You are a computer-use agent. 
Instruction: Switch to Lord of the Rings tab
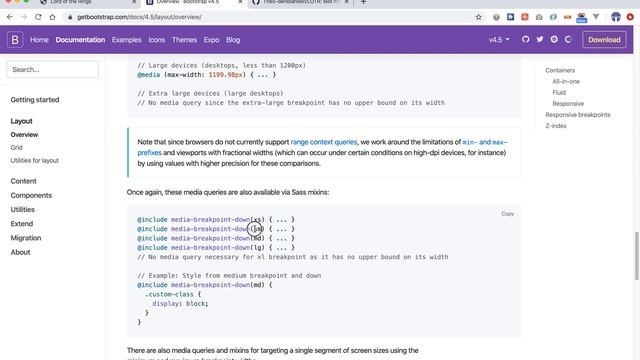pos(88,2)
